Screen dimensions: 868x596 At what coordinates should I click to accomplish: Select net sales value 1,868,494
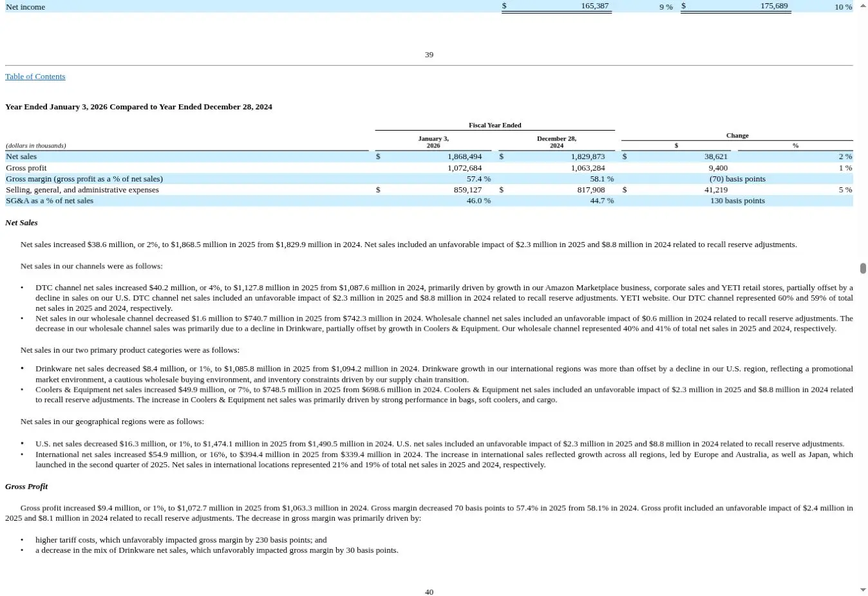point(464,156)
